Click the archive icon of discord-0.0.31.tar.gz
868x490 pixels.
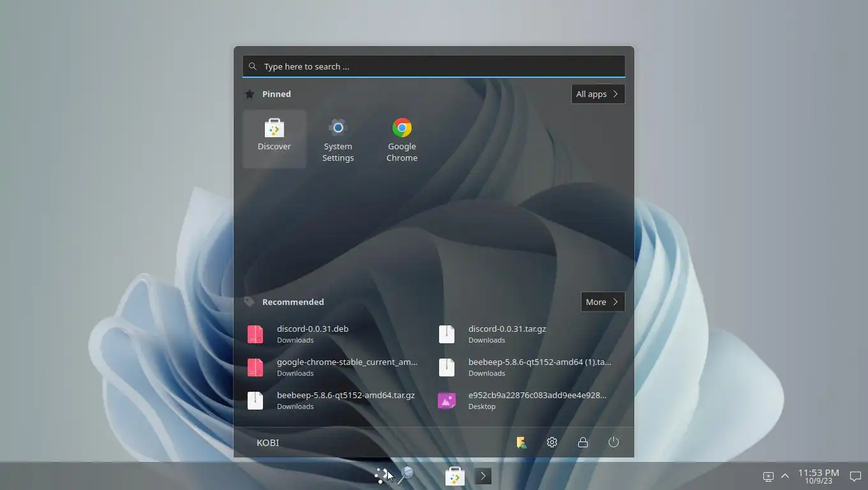pos(447,334)
